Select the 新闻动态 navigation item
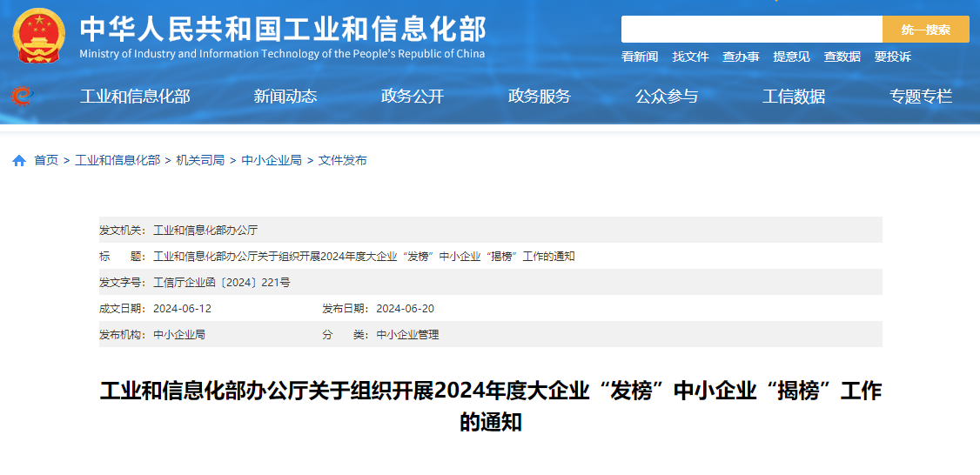Image resolution: width=980 pixels, height=475 pixels. [x=285, y=97]
